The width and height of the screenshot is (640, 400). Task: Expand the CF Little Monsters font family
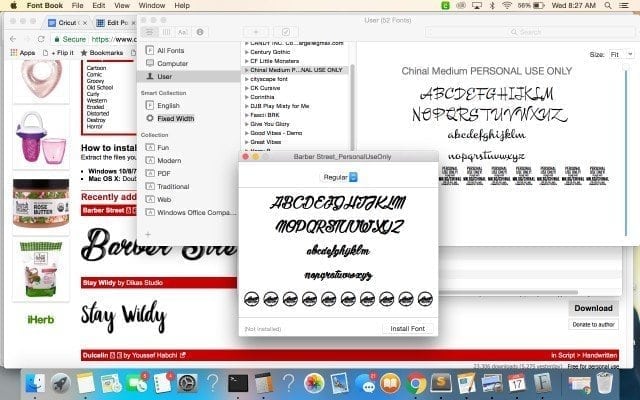[247, 61]
